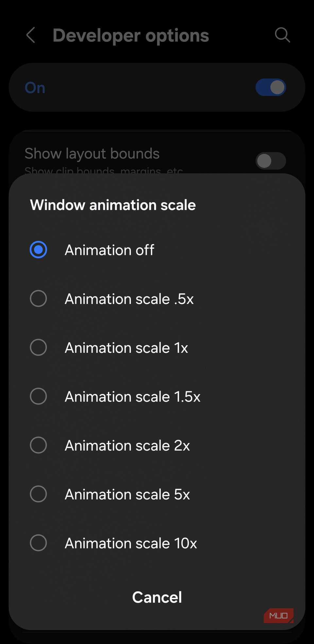Select Animation scale 2x option

click(x=38, y=445)
